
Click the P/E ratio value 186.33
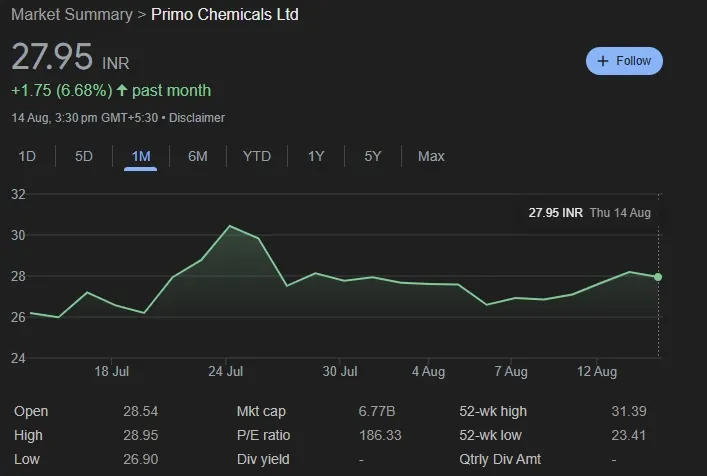point(380,436)
